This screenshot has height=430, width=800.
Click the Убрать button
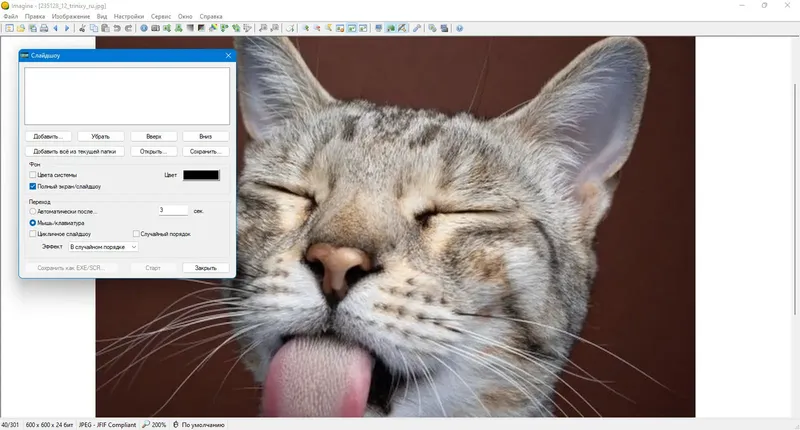[x=101, y=137]
